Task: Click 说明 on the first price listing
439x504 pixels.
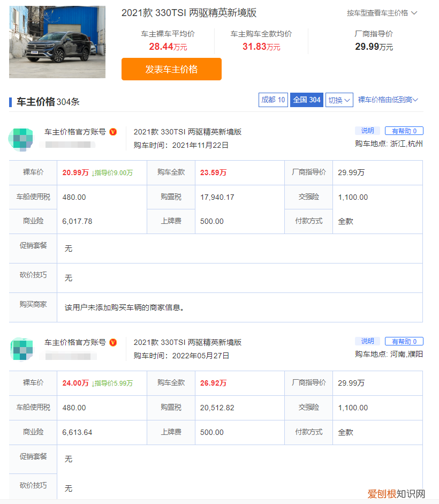Action: point(367,130)
